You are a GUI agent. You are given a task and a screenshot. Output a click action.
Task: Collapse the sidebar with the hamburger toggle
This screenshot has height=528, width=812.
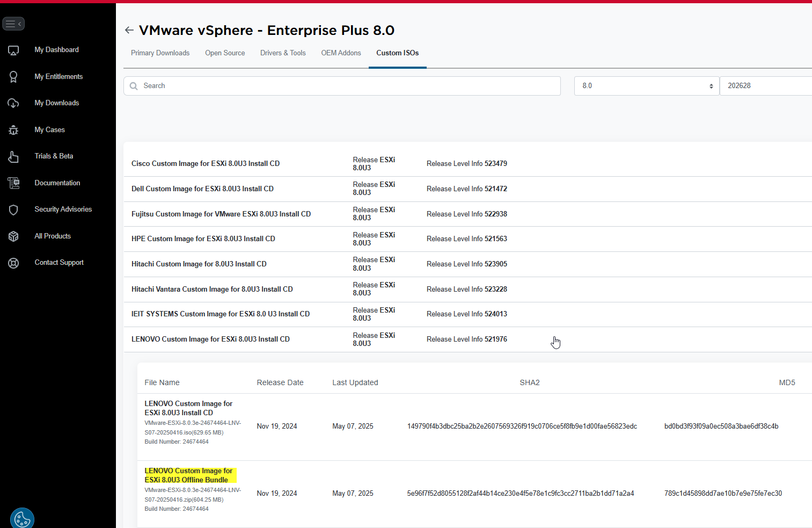pos(13,23)
